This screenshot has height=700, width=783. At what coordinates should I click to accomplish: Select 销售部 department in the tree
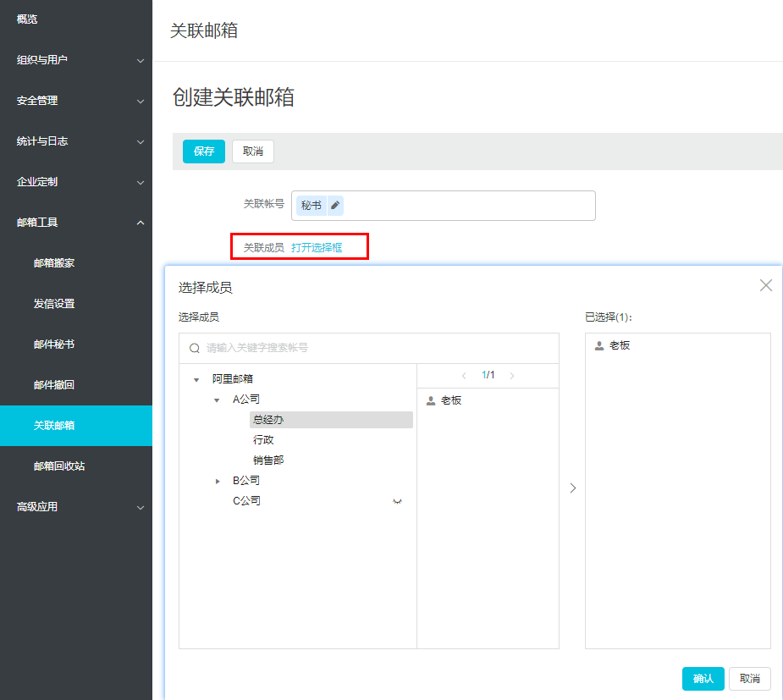267,460
